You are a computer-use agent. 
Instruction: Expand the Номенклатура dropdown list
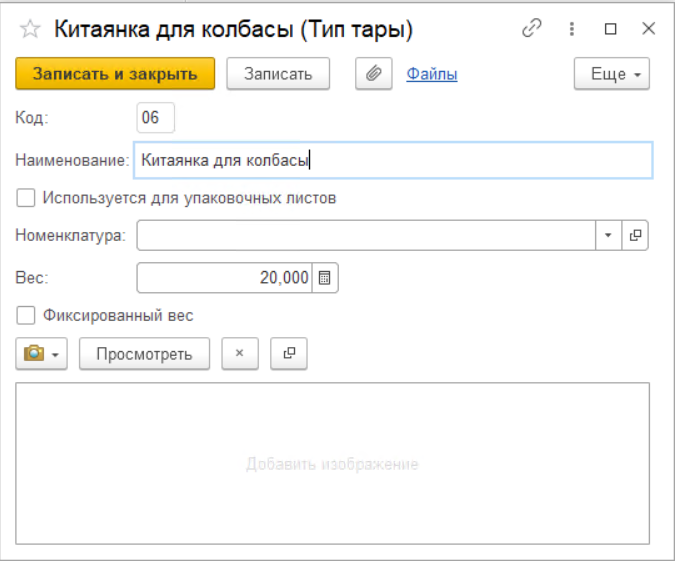click(x=609, y=236)
